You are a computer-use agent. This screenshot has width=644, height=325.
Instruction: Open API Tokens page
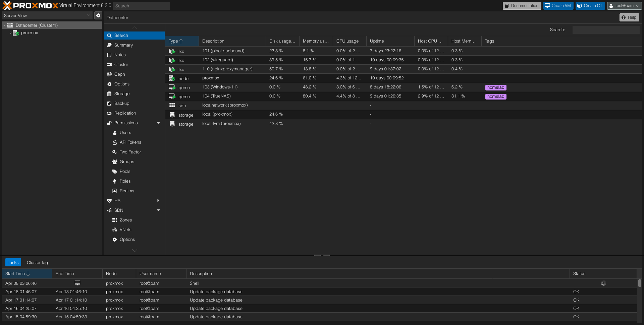[x=134, y=142]
